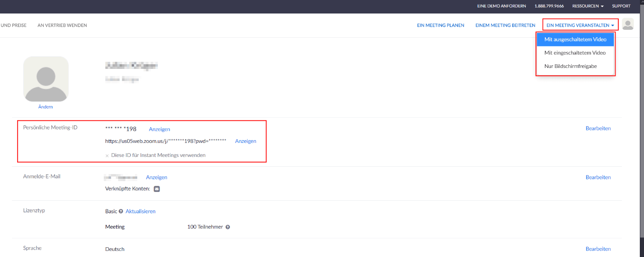Click the 'Verknüpfte Konten:' label
The image size is (644, 257).
click(128, 189)
